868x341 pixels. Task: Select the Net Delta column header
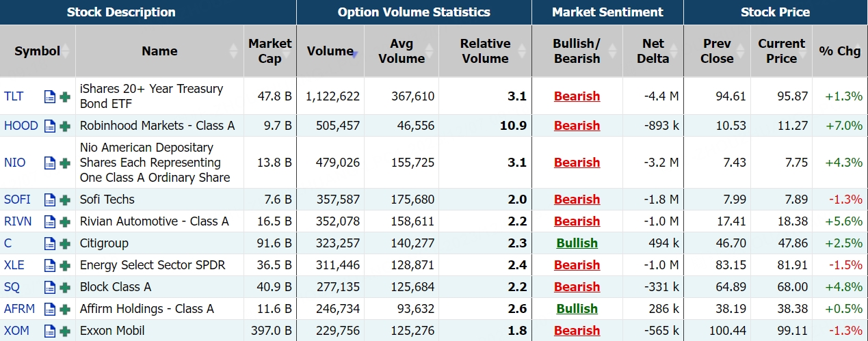pyautogui.click(x=653, y=51)
